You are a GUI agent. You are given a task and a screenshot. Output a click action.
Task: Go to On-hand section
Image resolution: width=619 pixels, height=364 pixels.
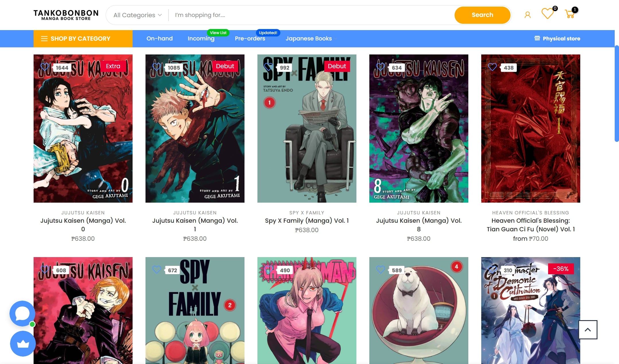[160, 38]
